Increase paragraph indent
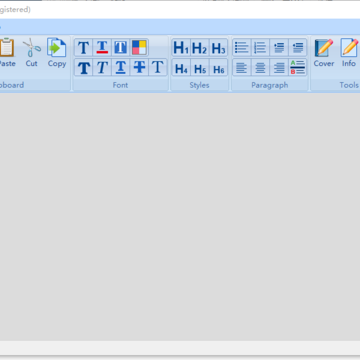The width and height of the screenshot is (360, 360). [x=279, y=48]
